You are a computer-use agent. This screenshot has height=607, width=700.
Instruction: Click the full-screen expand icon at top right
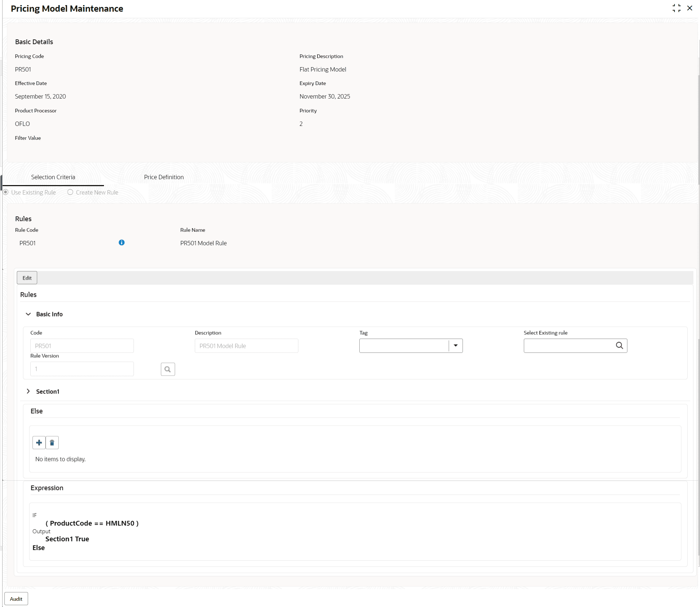pos(676,8)
